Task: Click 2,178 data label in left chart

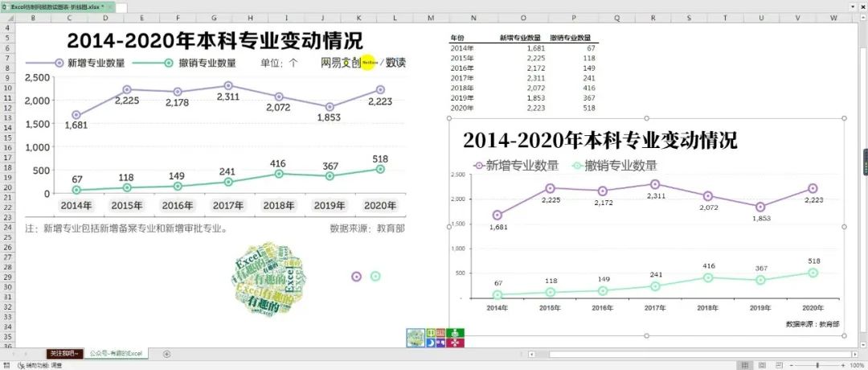Action: tap(178, 102)
